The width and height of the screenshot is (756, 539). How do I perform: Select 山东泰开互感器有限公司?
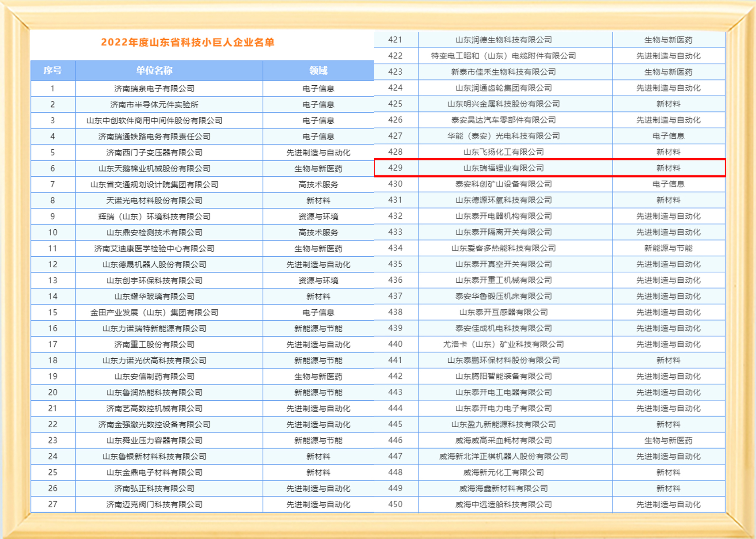click(503, 312)
